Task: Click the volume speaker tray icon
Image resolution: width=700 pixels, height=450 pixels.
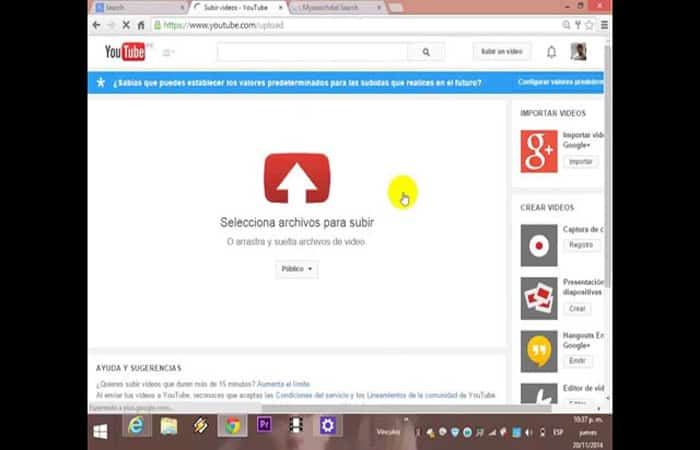Action: [529, 432]
